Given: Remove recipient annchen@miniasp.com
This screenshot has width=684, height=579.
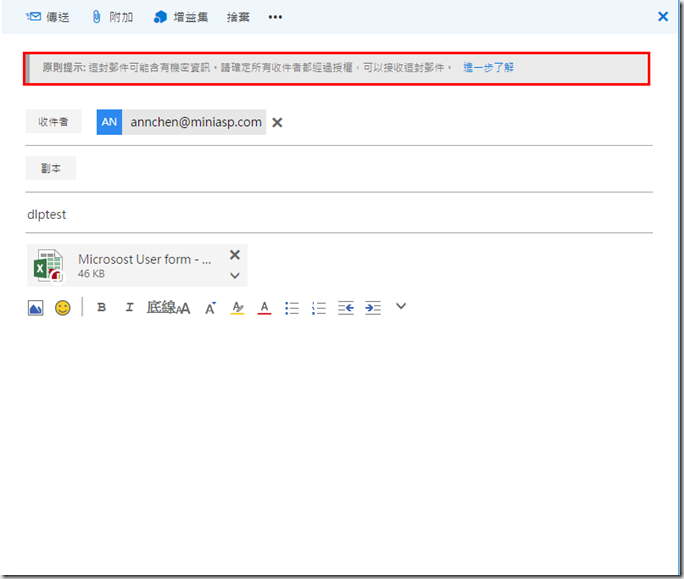Looking at the screenshot, I should (x=278, y=122).
